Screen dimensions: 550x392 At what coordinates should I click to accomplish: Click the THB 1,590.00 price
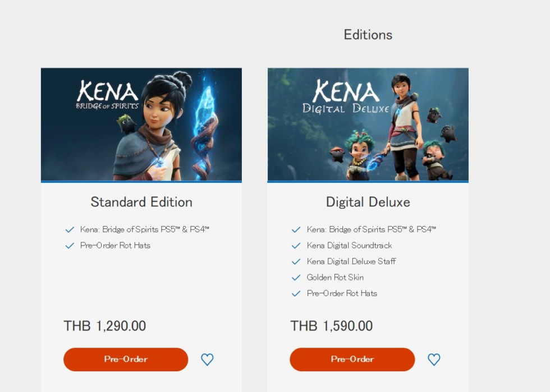[332, 326]
